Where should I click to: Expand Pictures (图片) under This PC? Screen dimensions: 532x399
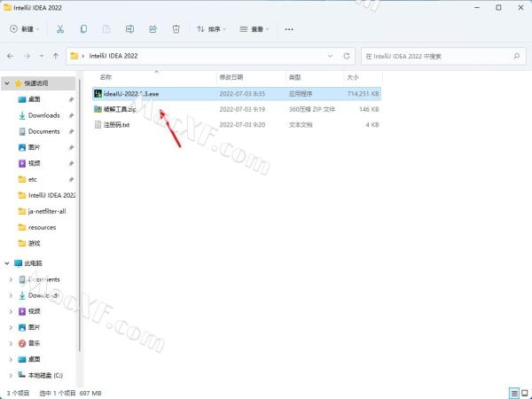tap(11, 327)
